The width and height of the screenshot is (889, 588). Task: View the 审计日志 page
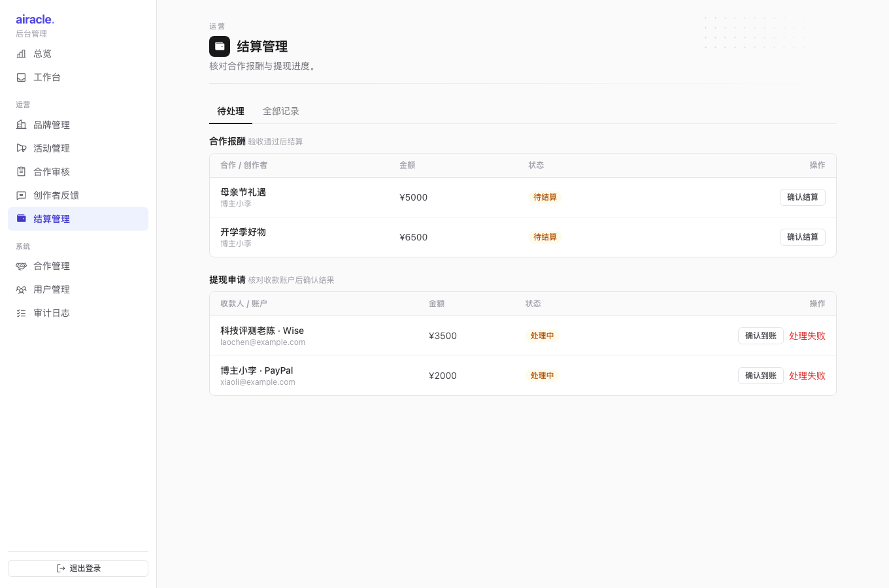pos(78,313)
